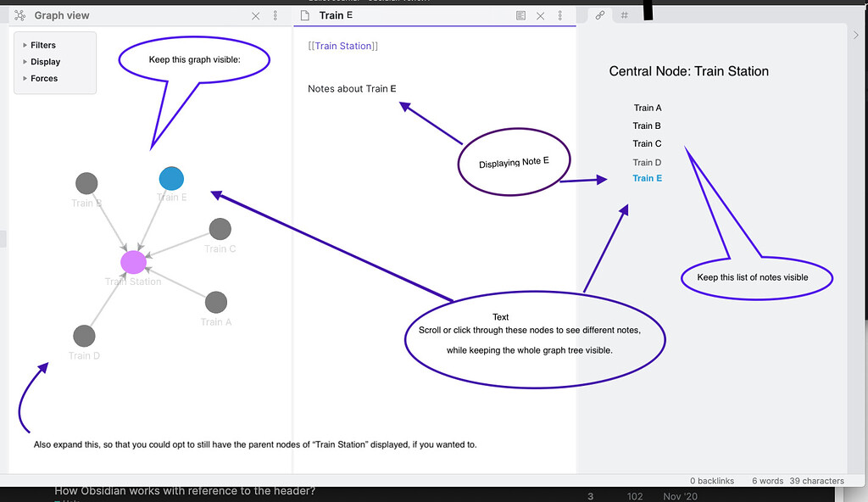Click the Graph view pane title
Viewport: 868px width, 502px height.
coord(58,14)
